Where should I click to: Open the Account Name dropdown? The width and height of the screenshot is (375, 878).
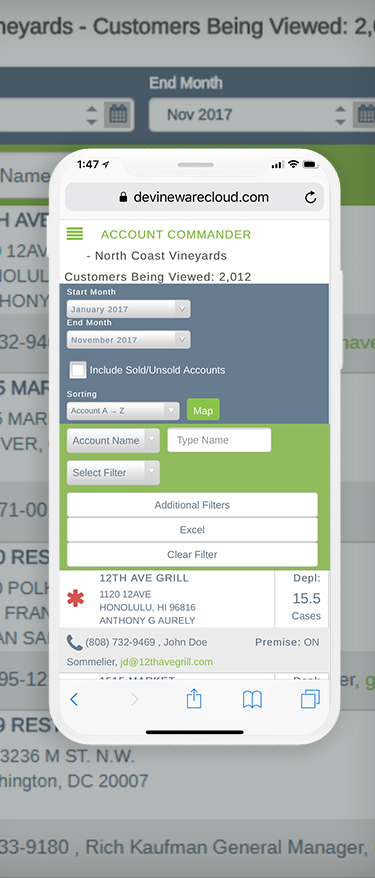(113, 441)
